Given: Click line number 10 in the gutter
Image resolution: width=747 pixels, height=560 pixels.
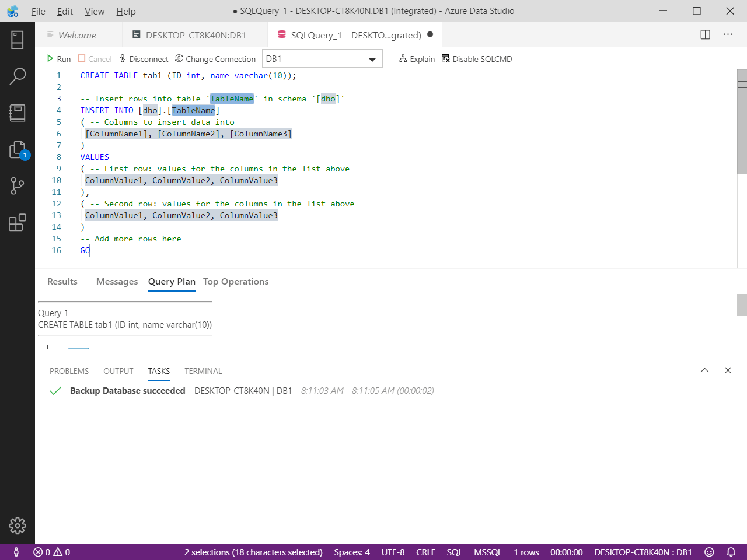Looking at the screenshot, I should coord(56,180).
